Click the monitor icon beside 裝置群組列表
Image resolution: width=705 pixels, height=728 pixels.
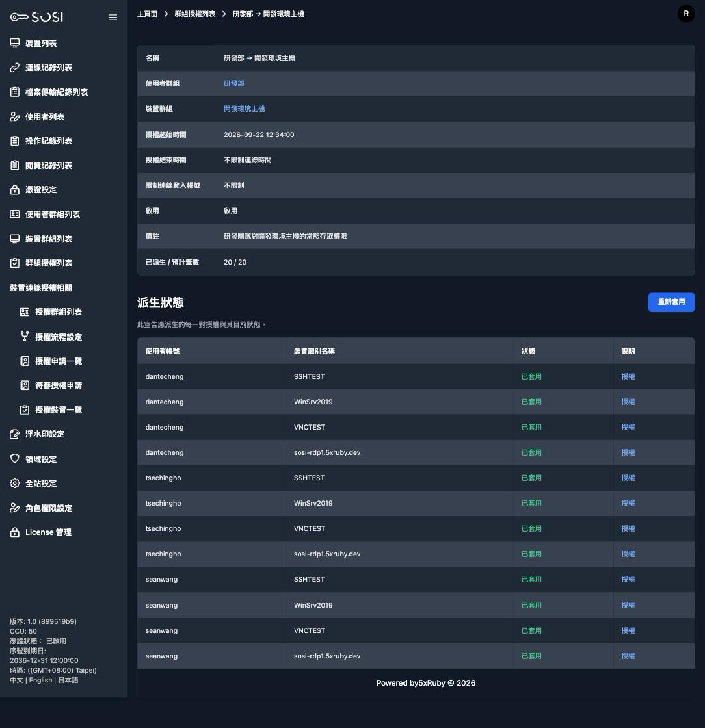coord(15,239)
